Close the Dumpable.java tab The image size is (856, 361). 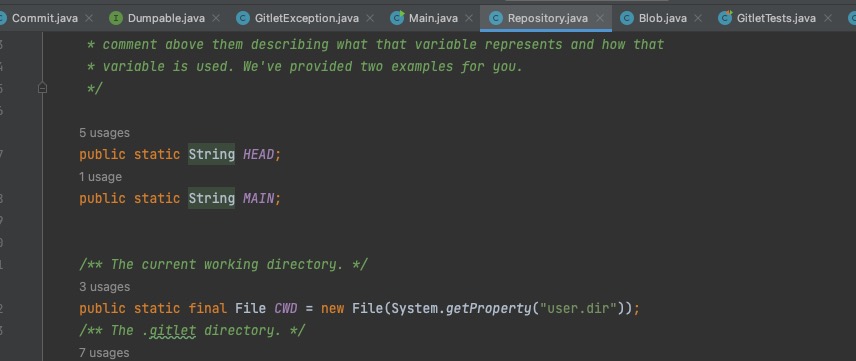216,19
